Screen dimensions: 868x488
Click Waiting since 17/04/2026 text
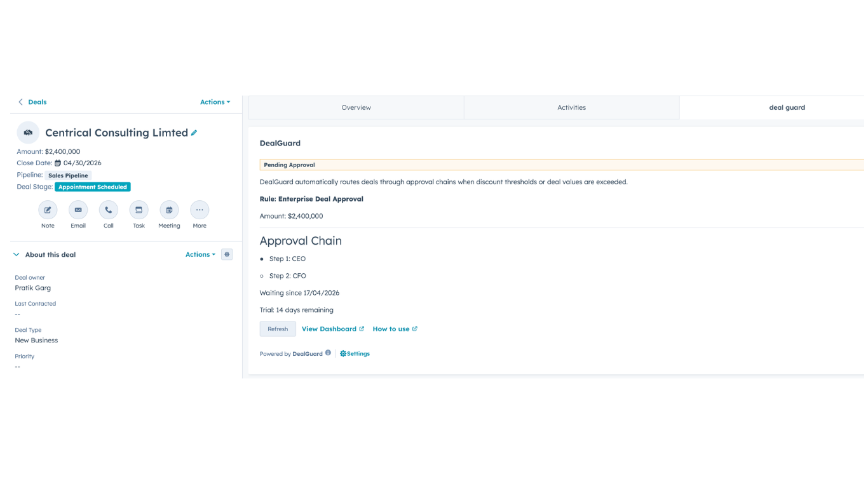[299, 293]
